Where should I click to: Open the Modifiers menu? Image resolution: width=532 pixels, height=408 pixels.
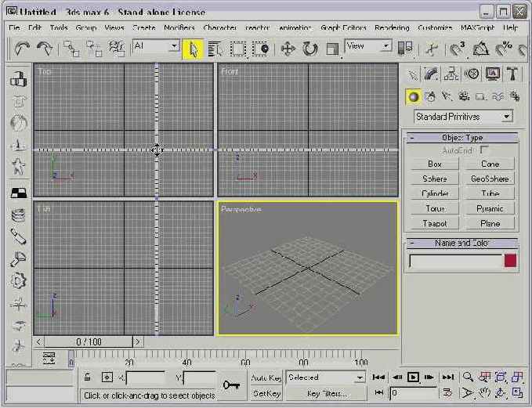click(179, 27)
